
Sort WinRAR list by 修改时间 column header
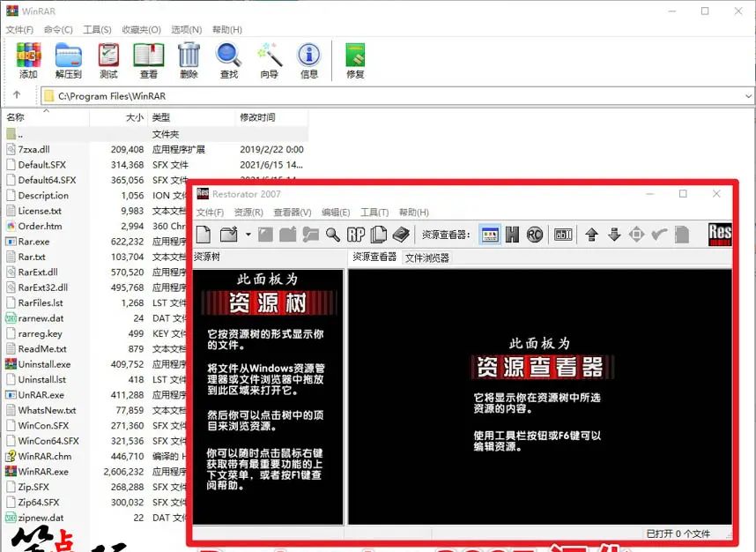pyautogui.click(x=272, y=117)
